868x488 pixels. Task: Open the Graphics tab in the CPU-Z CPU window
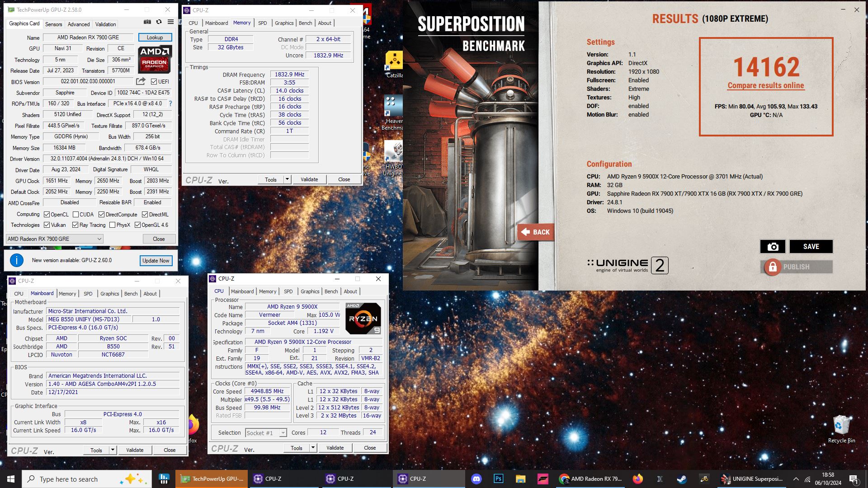[310, 291]
